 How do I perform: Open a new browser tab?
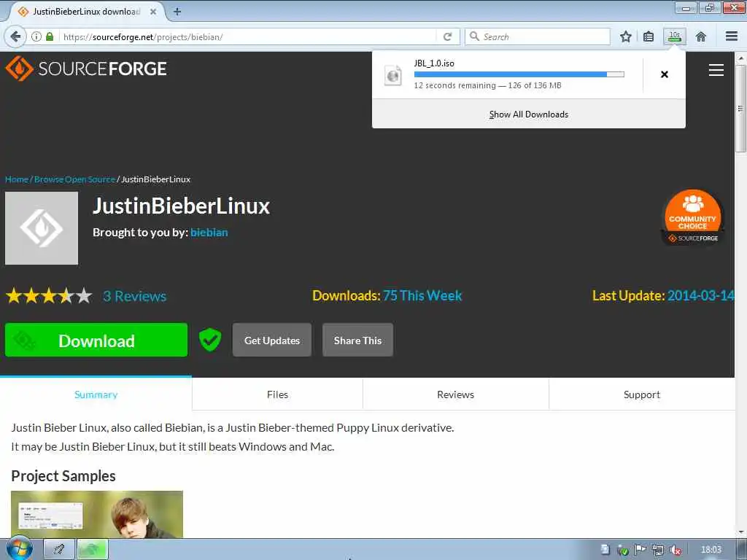tap(177, 12)
